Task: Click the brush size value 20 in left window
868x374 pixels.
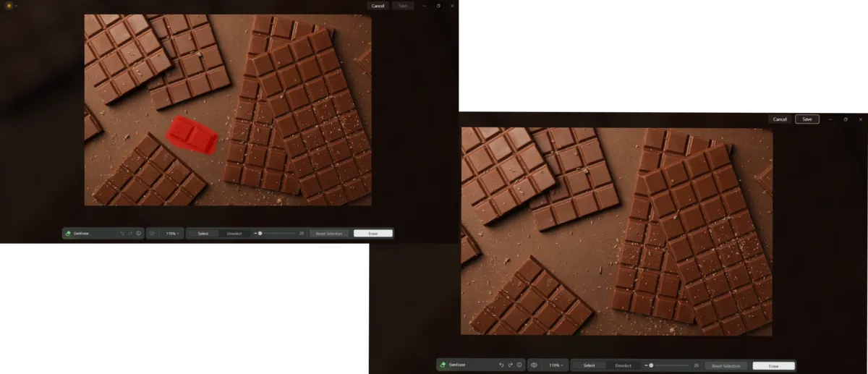Action: pos(301,234)
